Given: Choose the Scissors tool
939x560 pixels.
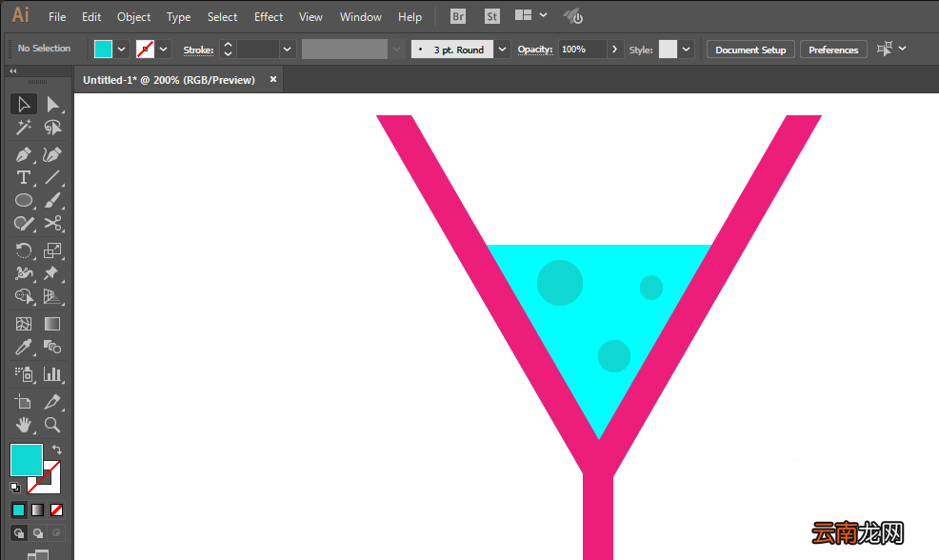Looking at the screenshot, I should click(52, 224).
